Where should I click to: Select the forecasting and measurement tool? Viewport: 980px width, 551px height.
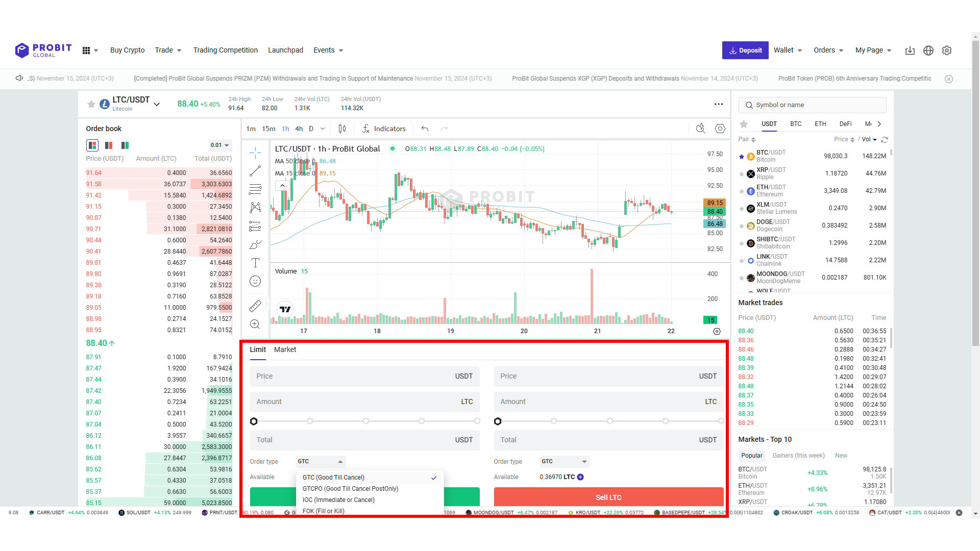point(255,226)
